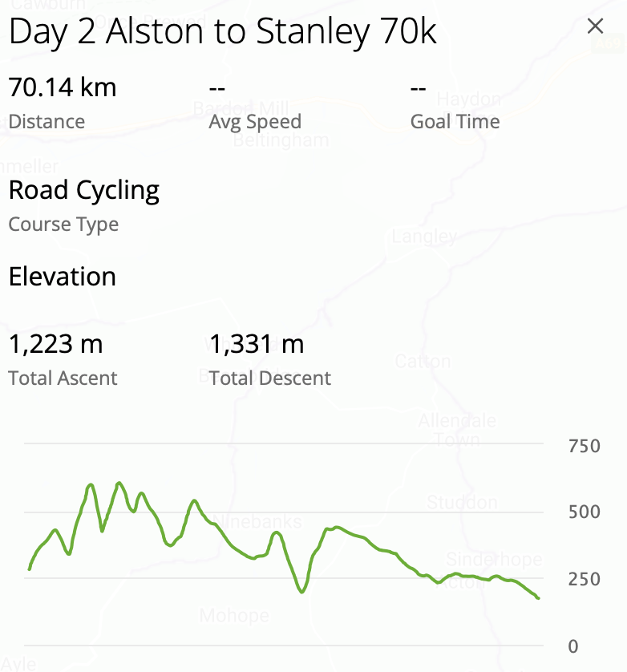
Task: Close the course details panel
Action: click(x=595, y=26)
